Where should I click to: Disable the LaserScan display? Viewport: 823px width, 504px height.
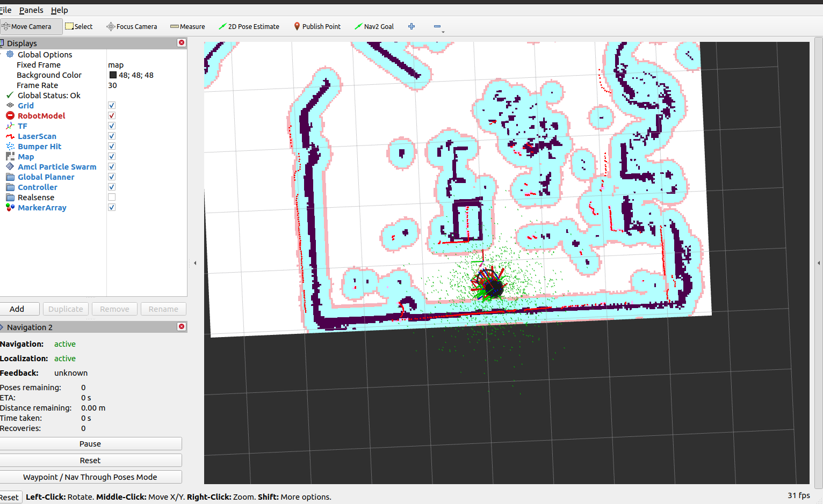[111, 136]
